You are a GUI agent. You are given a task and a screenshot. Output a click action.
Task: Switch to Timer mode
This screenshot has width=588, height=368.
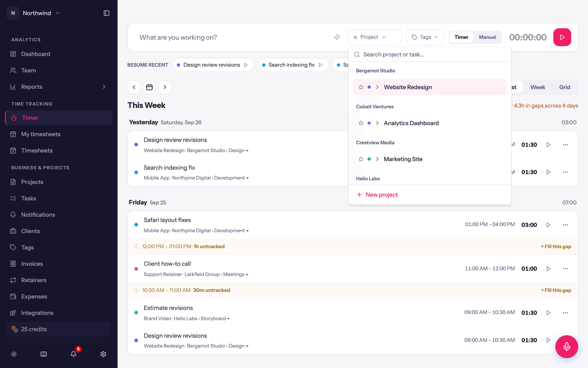click(461, 37)
